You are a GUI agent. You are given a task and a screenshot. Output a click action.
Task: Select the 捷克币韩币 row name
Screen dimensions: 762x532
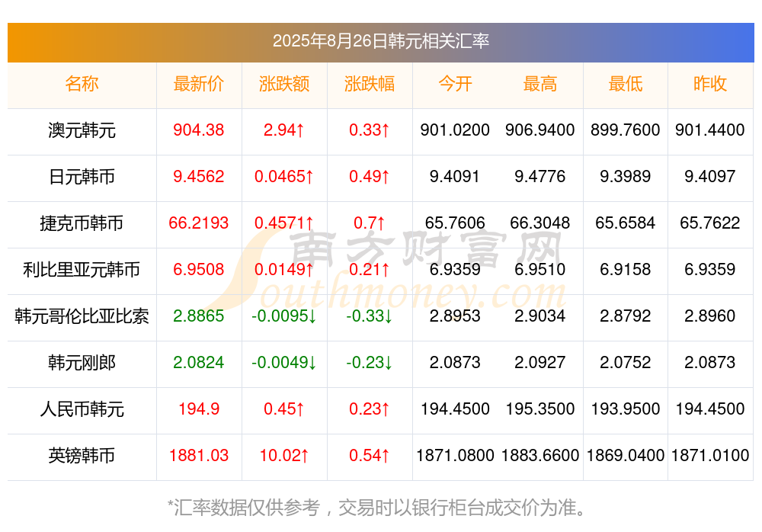(82, 223)
